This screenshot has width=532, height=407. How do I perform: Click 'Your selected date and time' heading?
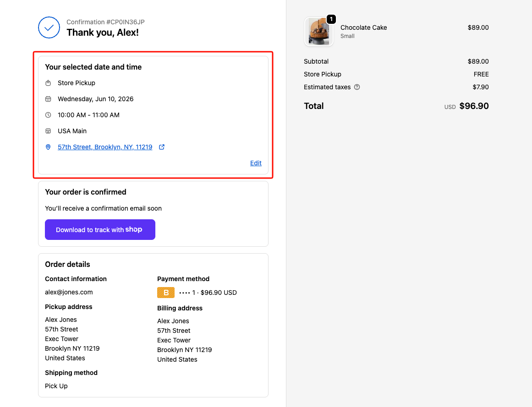click(93, 67)
